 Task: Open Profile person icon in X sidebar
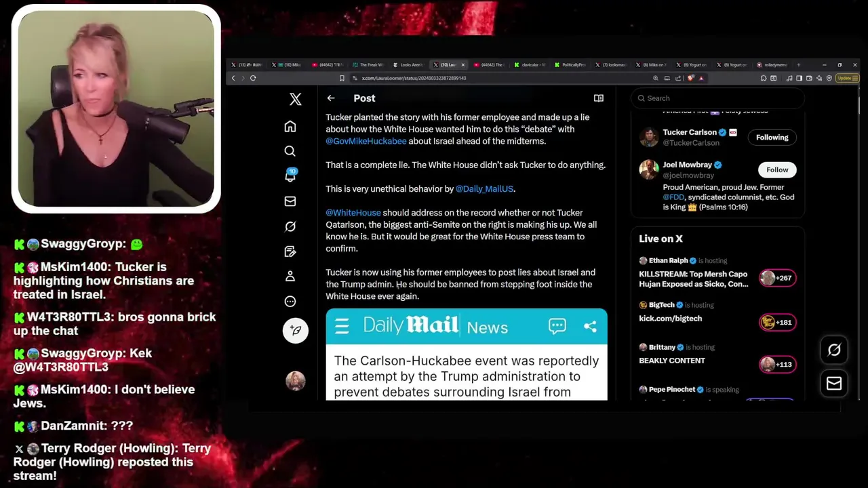(290, 277)
